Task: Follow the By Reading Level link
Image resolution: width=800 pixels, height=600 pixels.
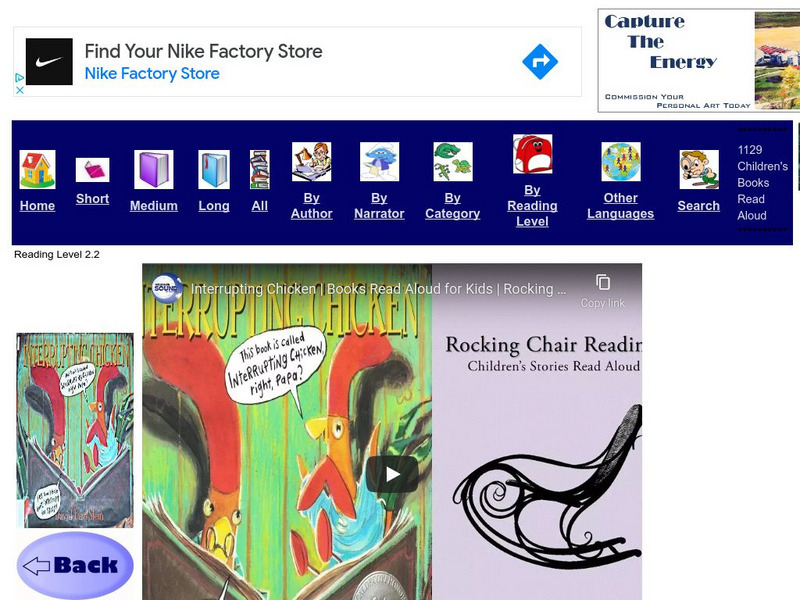Action: tap(532, 206)
